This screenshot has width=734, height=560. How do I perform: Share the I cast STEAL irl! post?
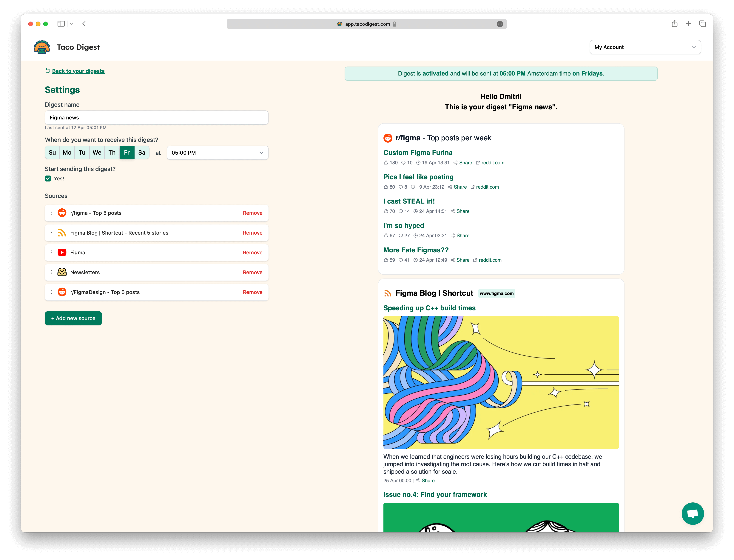(x=463, y=211)
